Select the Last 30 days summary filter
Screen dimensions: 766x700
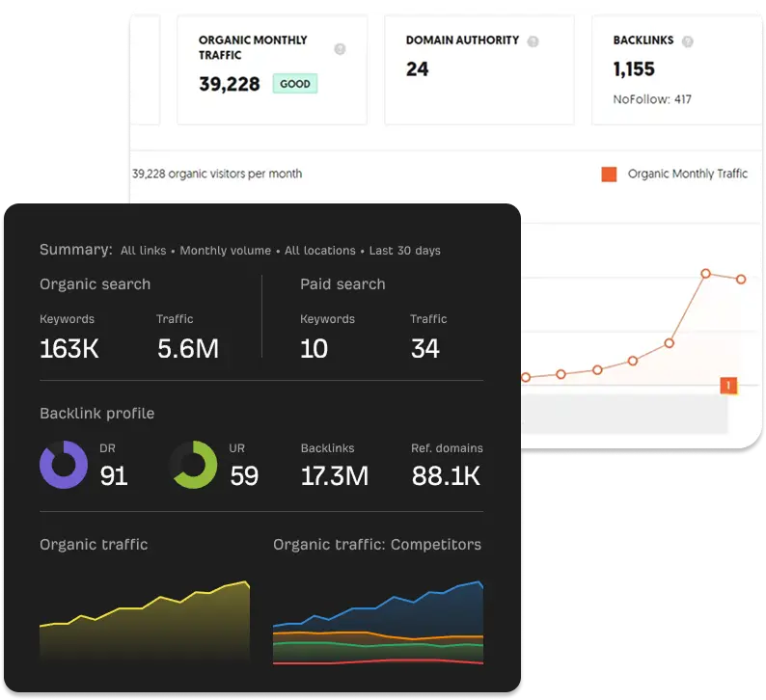(404, 251)
